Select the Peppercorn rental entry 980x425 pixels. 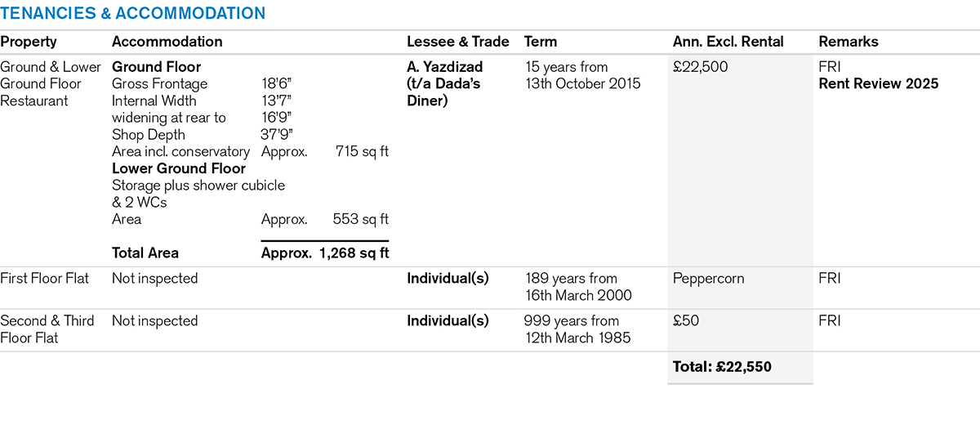click(x=709, y=279)
